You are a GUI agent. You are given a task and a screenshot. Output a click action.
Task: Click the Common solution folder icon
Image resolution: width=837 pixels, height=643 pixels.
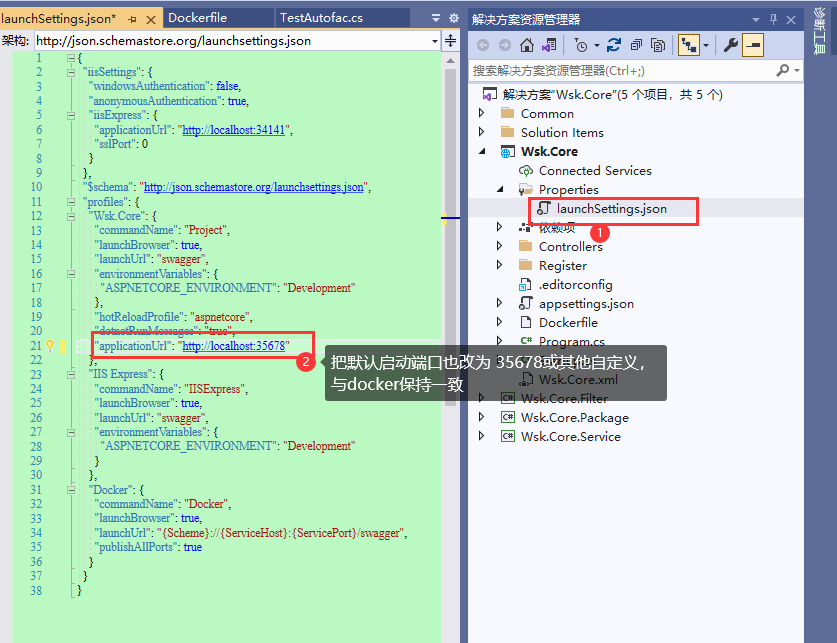[508, 113]
